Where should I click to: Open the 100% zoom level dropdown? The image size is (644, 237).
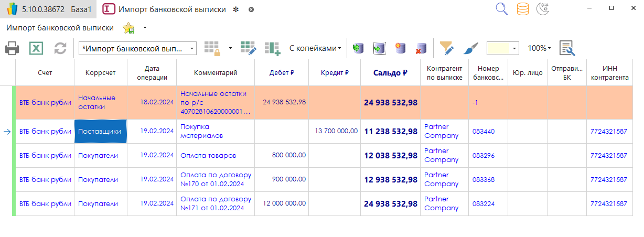click(x=539, y=48)
